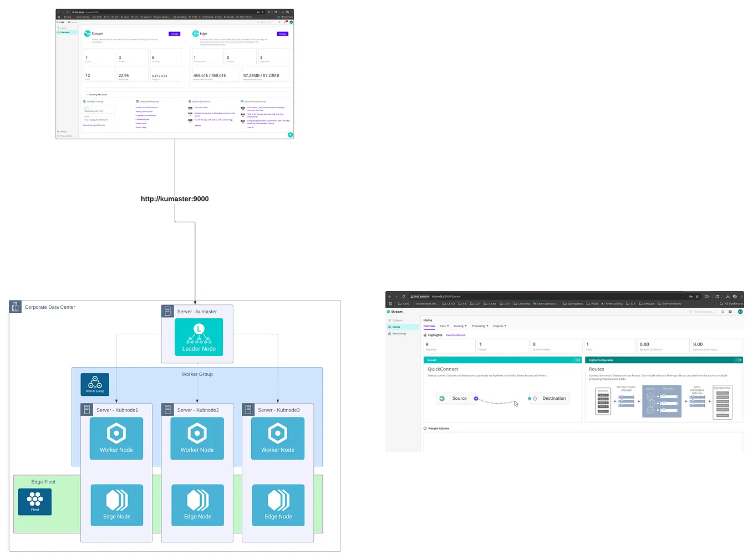Open the Data dropdown menu
Screen dimensions: 753x560
coord(444,326)
